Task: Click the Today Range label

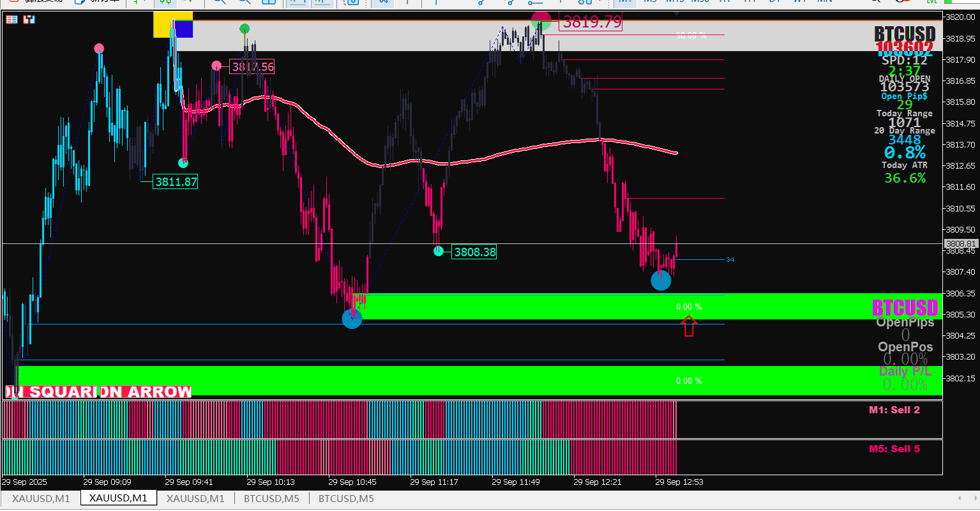Action: pos(905,113)
